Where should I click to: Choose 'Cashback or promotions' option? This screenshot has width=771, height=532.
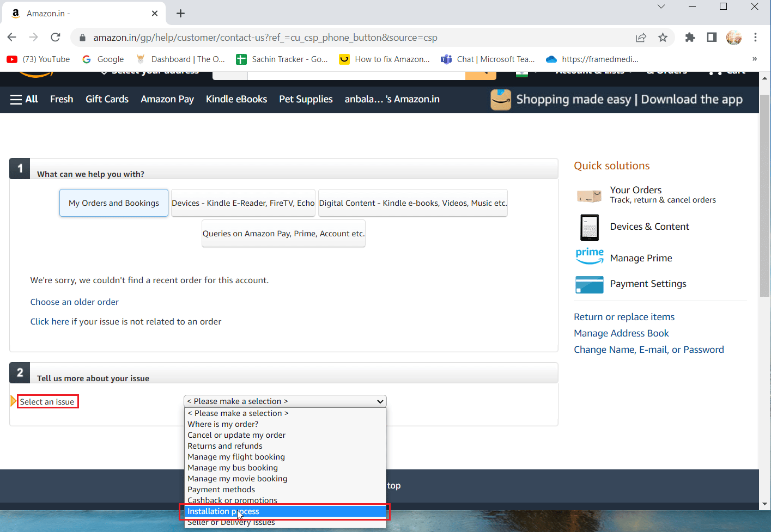[x=285, y=500]
